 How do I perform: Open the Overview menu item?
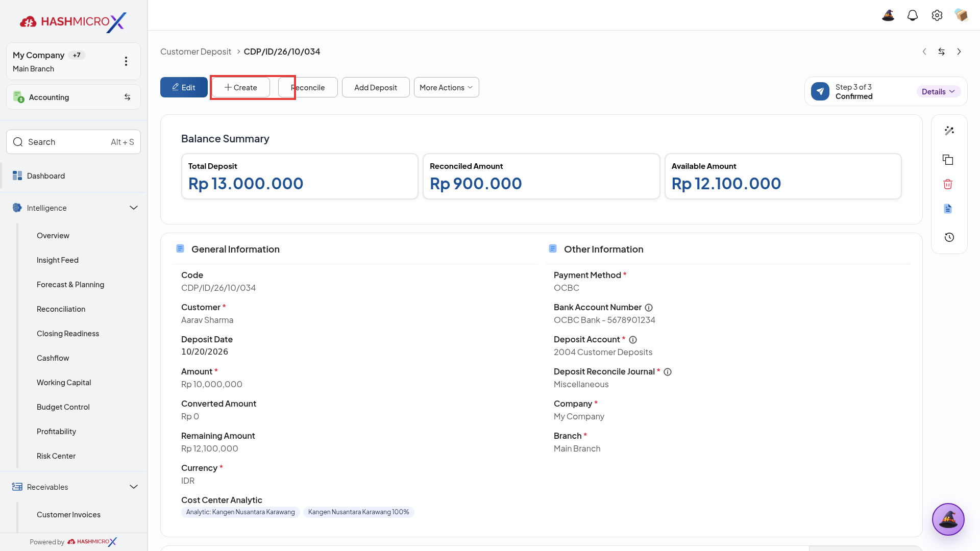pos(53,236)
